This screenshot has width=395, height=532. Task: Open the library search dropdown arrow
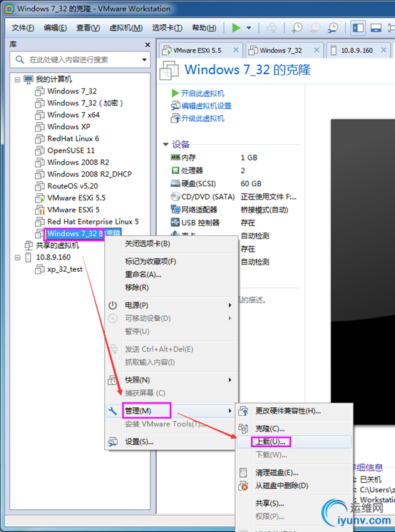[x=144, y=60]
